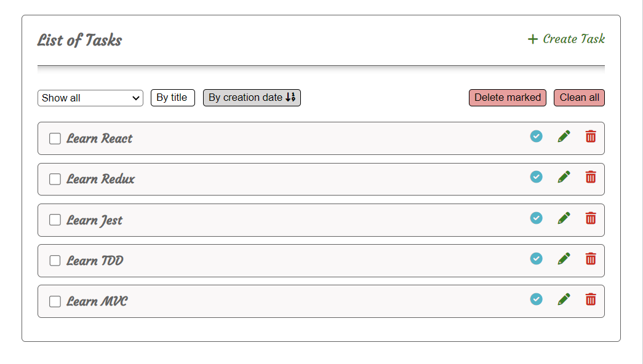Click trash icon for Learn TDD
Image resolution: width=643 pixels, height=364 pixels.
click(x=591, y=258)
